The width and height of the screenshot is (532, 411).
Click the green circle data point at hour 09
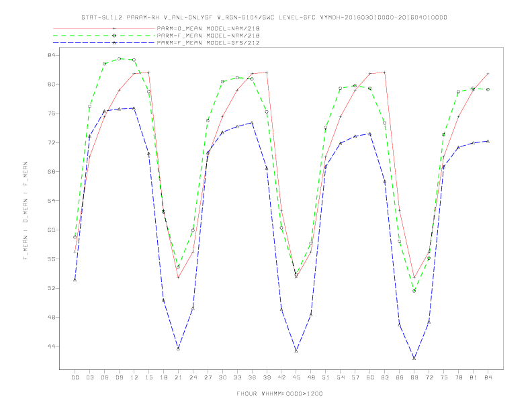coord(119,58)
